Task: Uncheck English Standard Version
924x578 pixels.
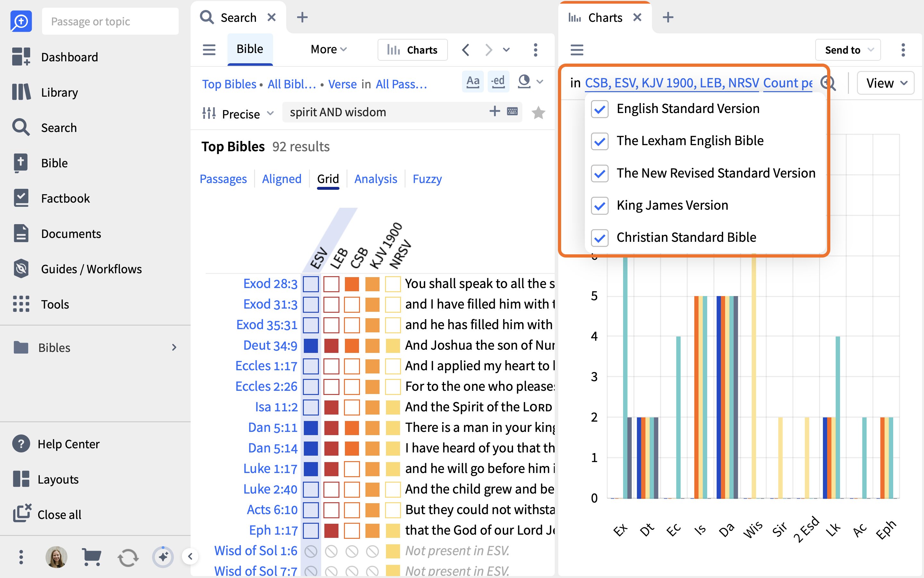Action: click(599, 109)
